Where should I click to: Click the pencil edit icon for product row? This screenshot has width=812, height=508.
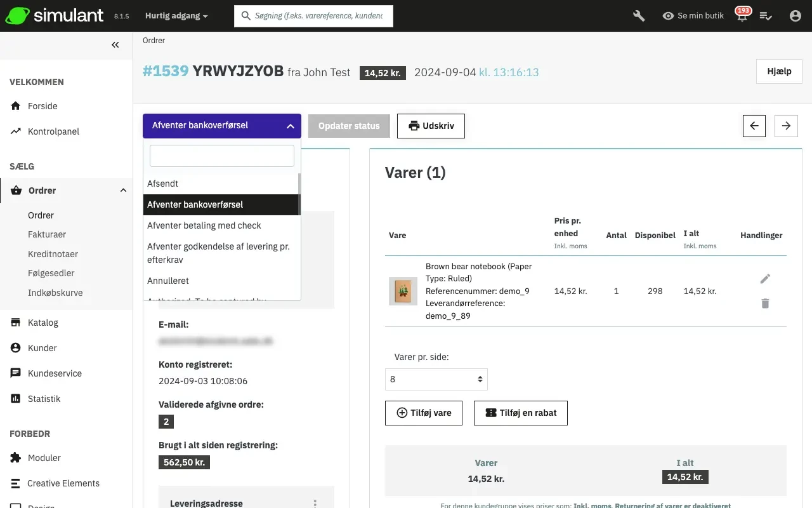click(x=765, y=279)
